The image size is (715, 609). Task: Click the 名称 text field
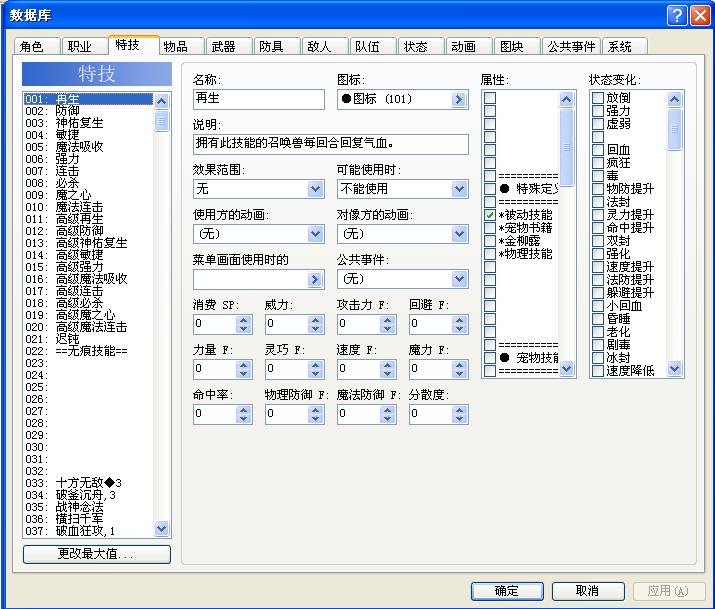(259, 99)
